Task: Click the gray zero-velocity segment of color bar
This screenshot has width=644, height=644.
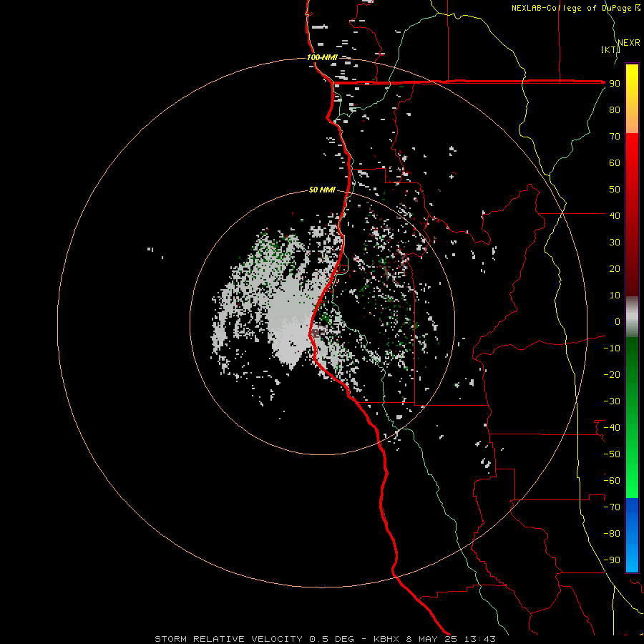Action: coord(632,317)
